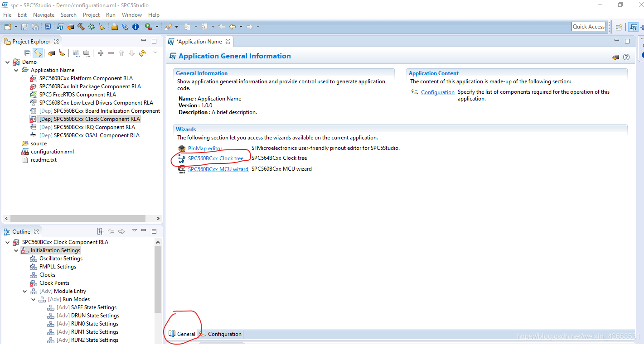
Task: Open the New dropdown arrow in main toolbar
Action: 16,27
